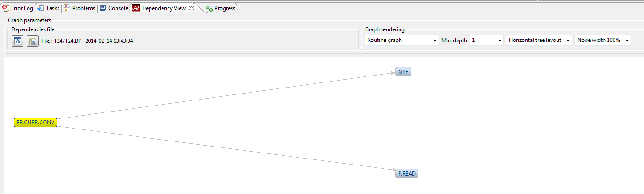Open the Routine graph dropdown
Image resolution: width=644 pixels, height=194 pixels.
402,40
